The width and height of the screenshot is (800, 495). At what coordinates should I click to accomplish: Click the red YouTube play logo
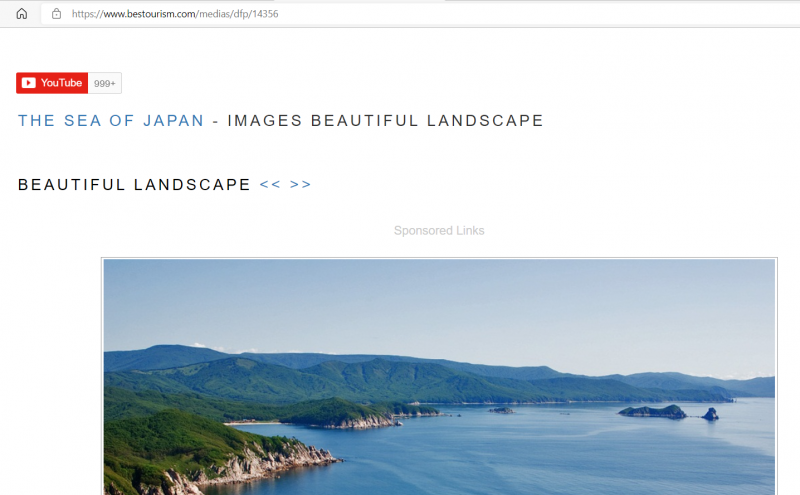(28, 83)
